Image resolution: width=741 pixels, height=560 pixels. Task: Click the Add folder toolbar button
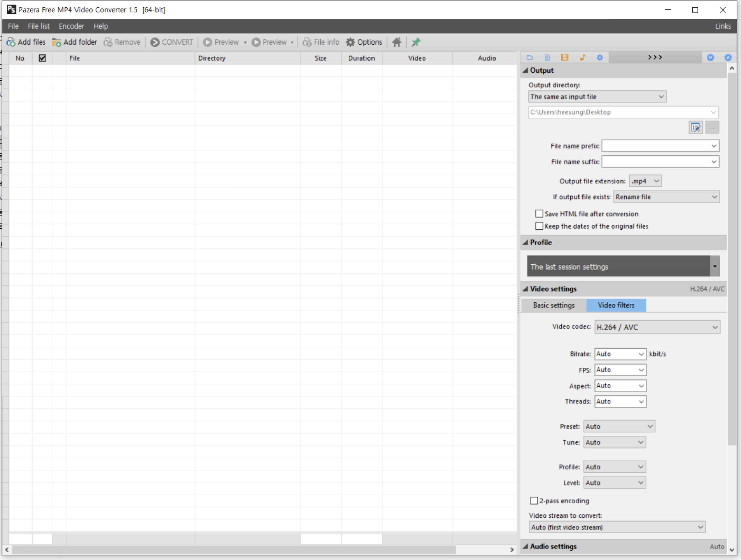(x=74, y=42)
